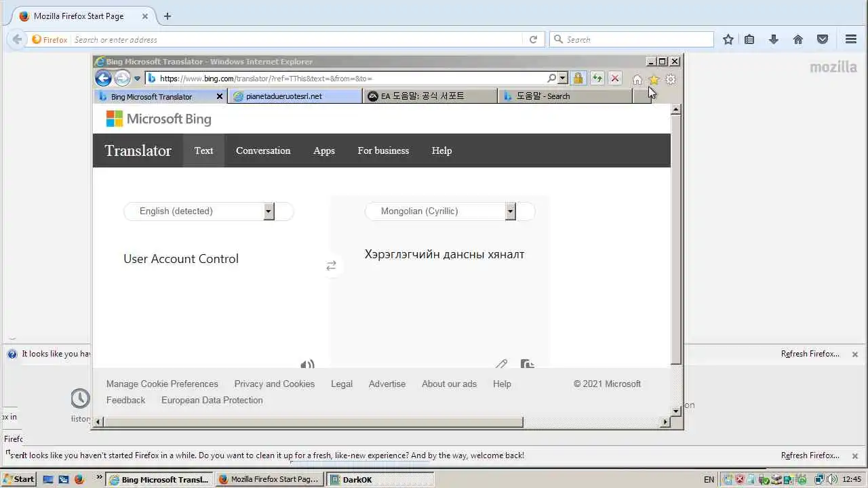The image size is (868, 488).
Task: Open the Apps menu item
Action: point(324,150)
